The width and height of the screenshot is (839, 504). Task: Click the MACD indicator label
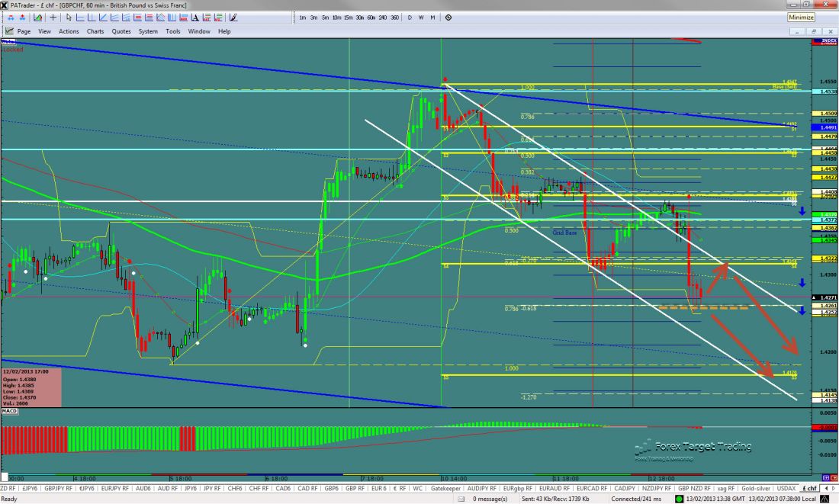click(9, 411)
